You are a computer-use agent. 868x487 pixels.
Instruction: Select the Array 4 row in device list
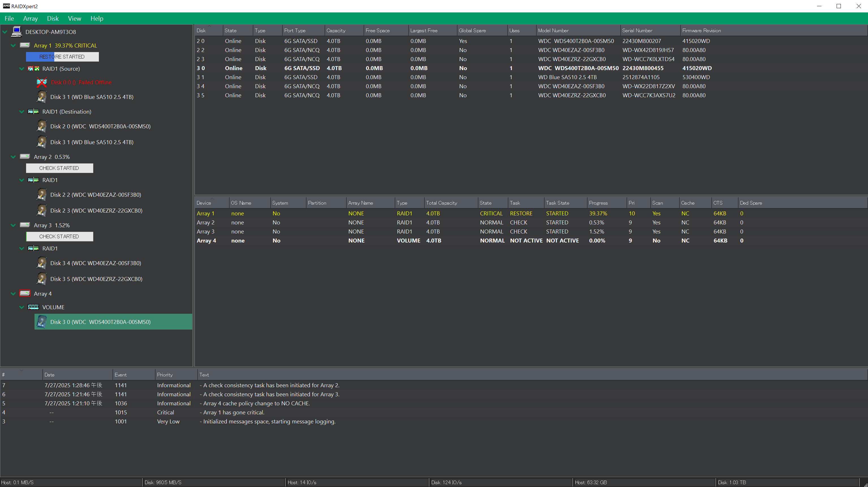[206, 241]
